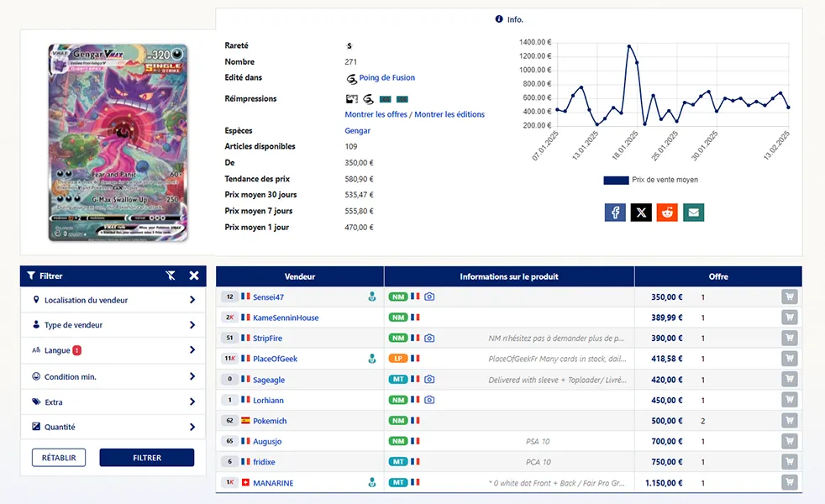Click the RÉTABLIR button
The image size is (825, 504).
pos(59,458)
